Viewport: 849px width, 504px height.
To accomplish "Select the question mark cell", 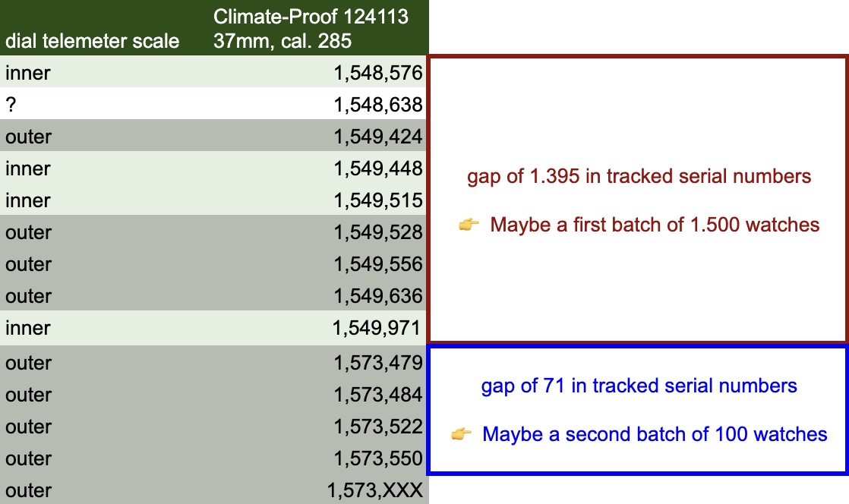I will coord(11,105).
